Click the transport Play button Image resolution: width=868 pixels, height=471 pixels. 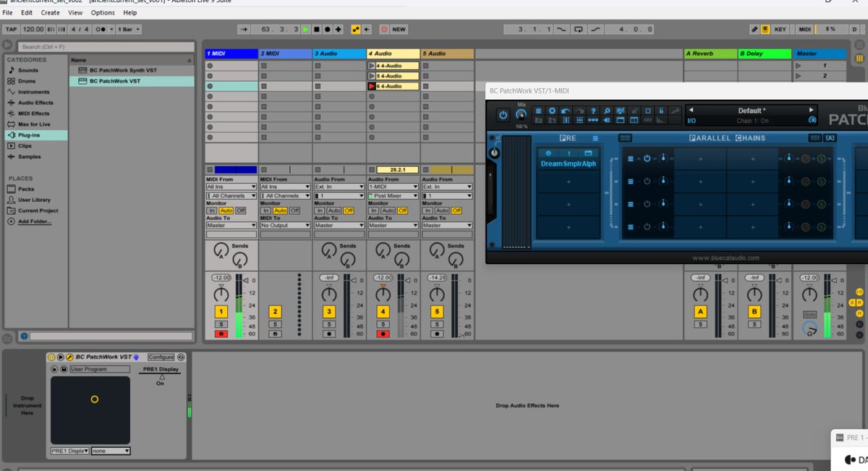click(x=306, y=30)
